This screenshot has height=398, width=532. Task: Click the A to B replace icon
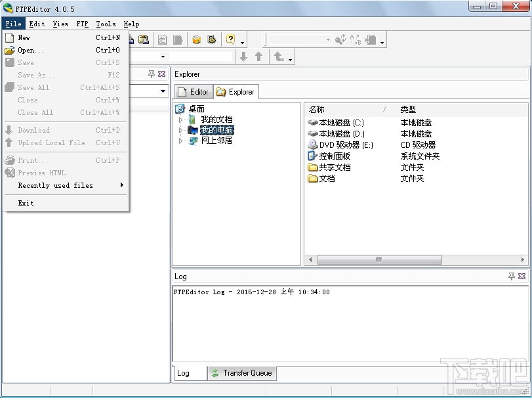[356, 39]
